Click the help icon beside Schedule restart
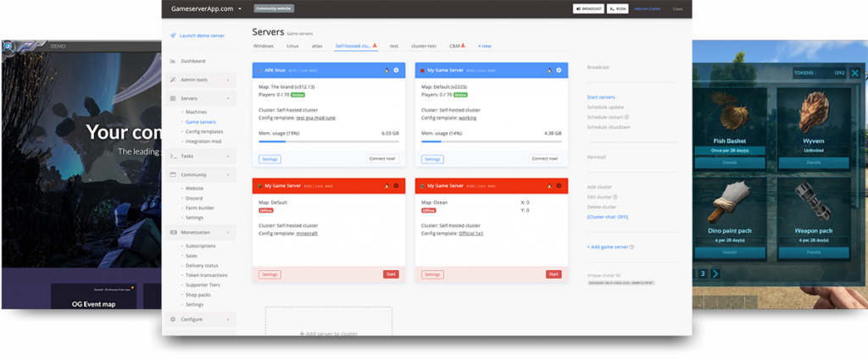 click(x=626, y=117)
